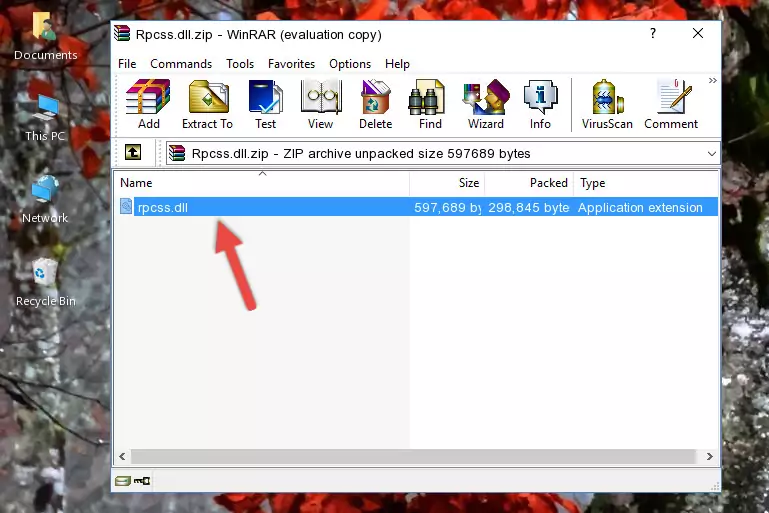Click the Delete toolbar icon

[376, 104]
